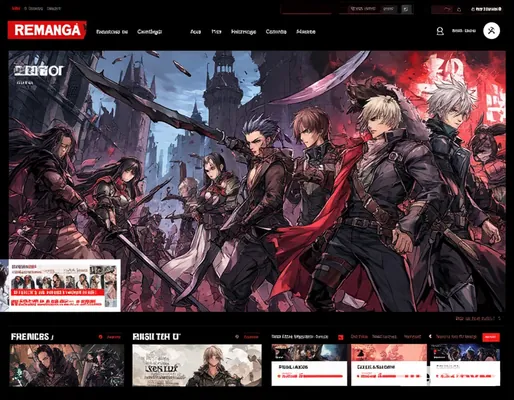This screenshot has width=514, height=400.
Task: Click the red circle icon beside FRENCES heading
Action: click(x=100, y=337)
